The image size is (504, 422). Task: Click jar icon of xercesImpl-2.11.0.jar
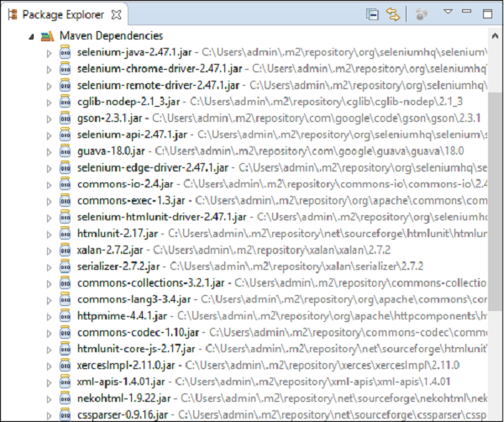pos(66,365)
